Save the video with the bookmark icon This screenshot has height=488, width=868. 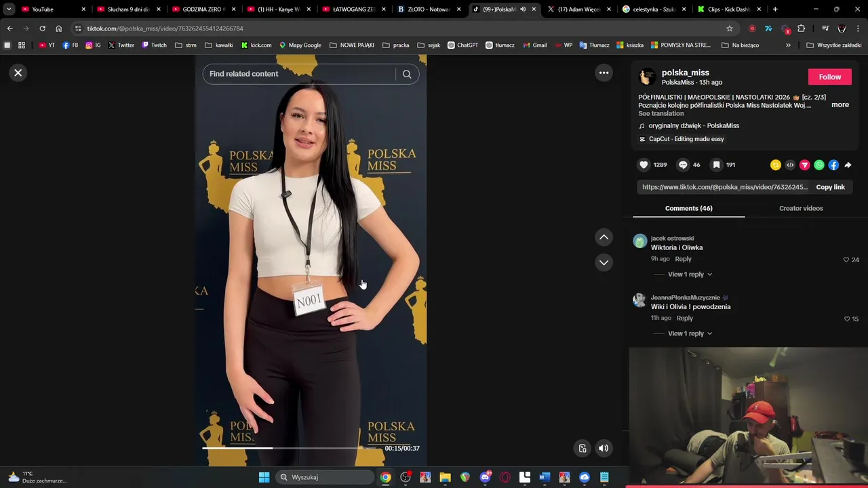[716, 165]
